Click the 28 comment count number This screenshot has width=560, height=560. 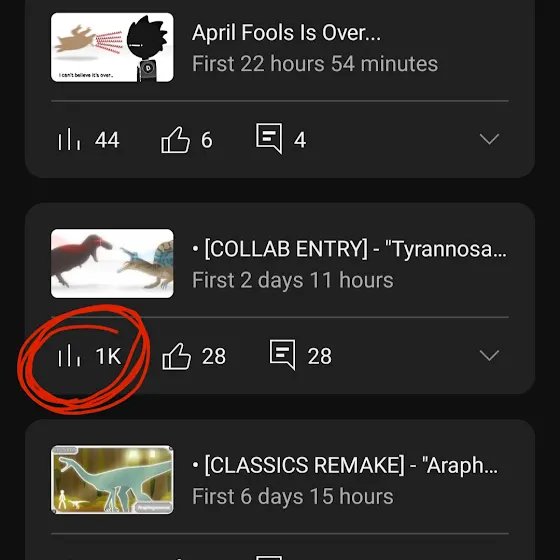click(319, 356)
